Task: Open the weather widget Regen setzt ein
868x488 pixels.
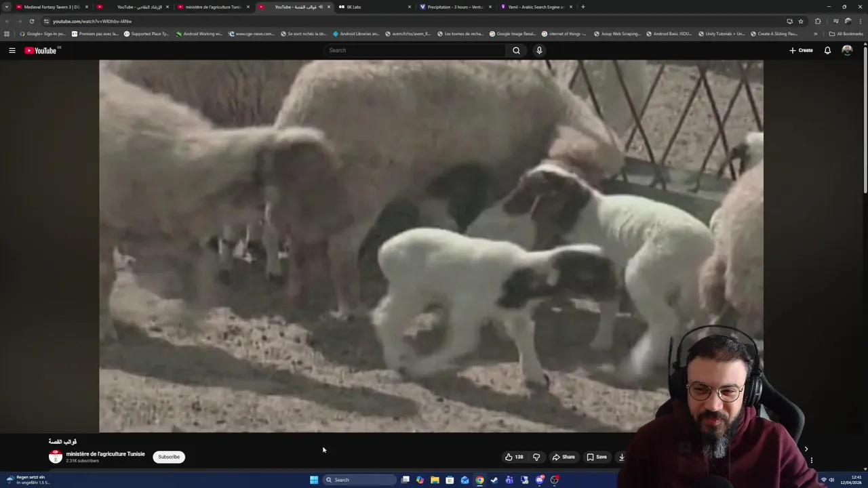Action: pos(28,480)
